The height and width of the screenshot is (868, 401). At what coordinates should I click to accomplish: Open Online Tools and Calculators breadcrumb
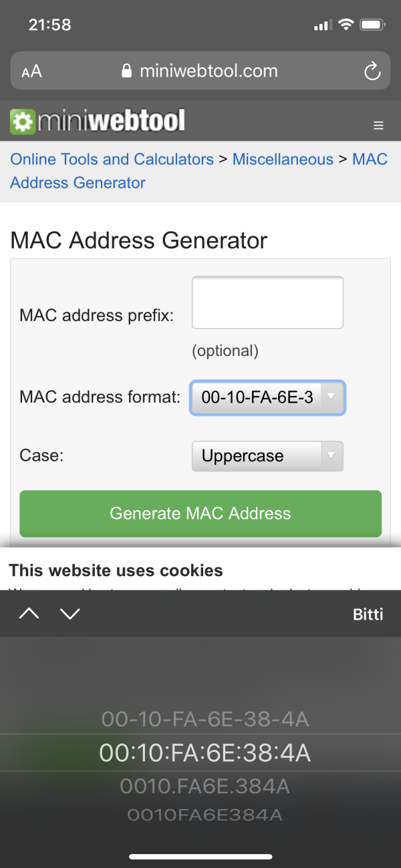pos(112,160)
